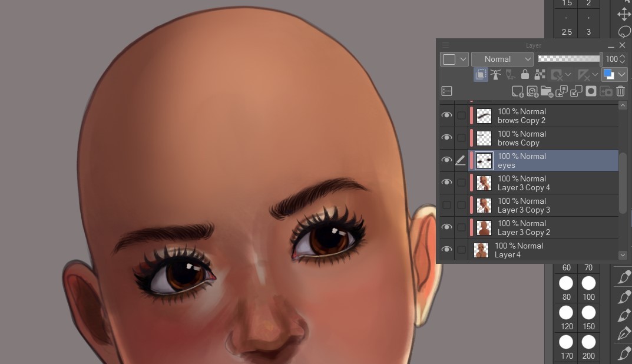Select the brows Copy 2 layer
The height and width of the screenshot is (364, 632).
point(543,115)
